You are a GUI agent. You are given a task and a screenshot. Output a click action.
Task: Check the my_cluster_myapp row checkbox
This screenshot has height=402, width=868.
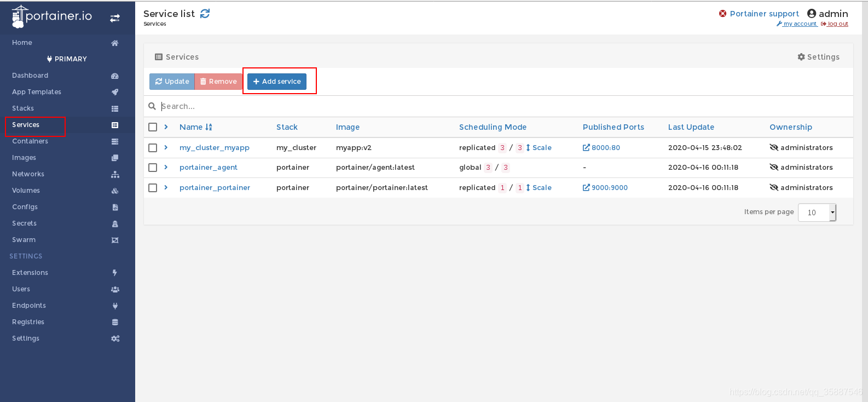click(x=153, y=148)
